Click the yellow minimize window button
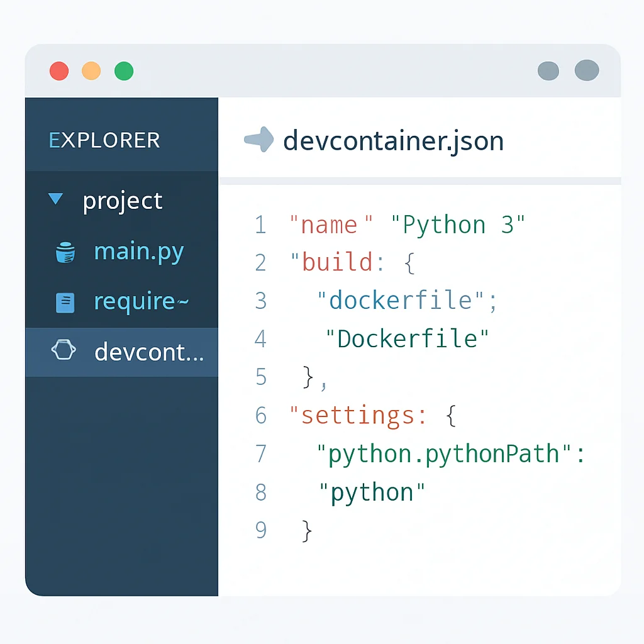This screenshot has height=644, width=644. [x=91, y=70]
